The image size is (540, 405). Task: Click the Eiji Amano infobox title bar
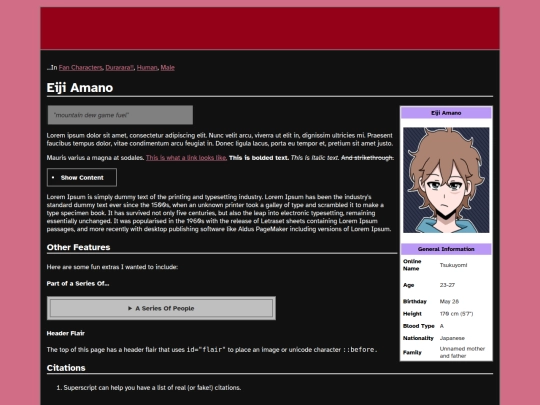tap(446, 113)
